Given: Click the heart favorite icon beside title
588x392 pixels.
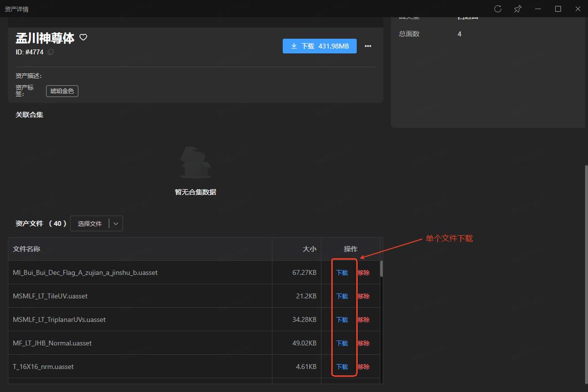Looking at the screenshot, I should 83,37.
